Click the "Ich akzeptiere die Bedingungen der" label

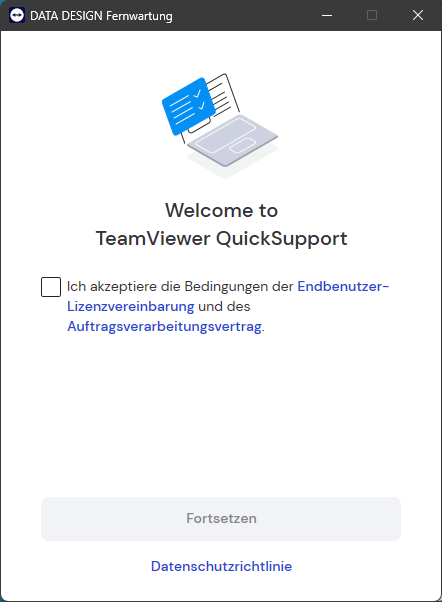click(x=180, y=286)
